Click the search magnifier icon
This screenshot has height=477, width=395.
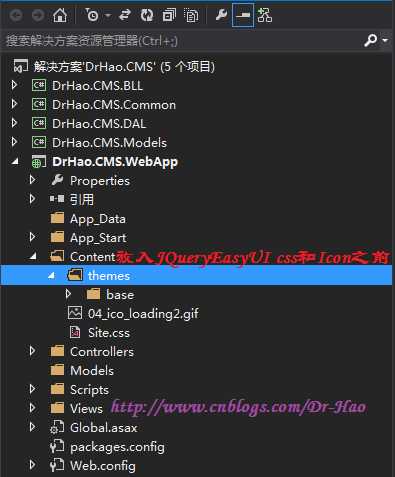coord(370,40)
